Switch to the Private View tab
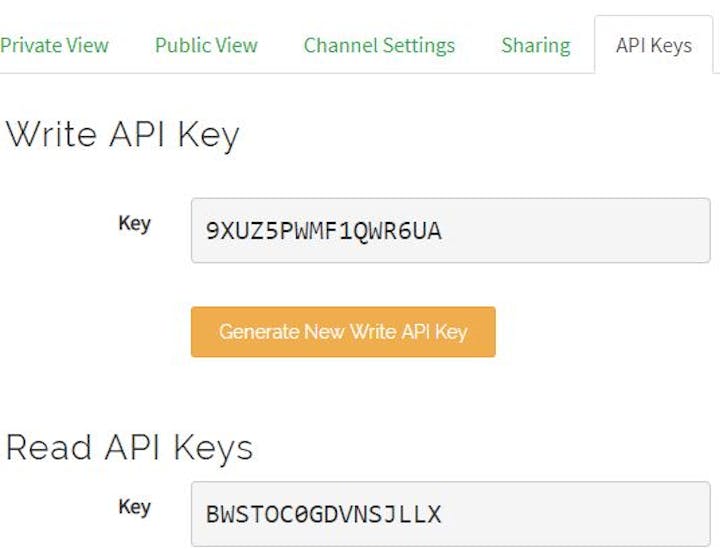Viewport: 720px width, 555px height. 54,45
